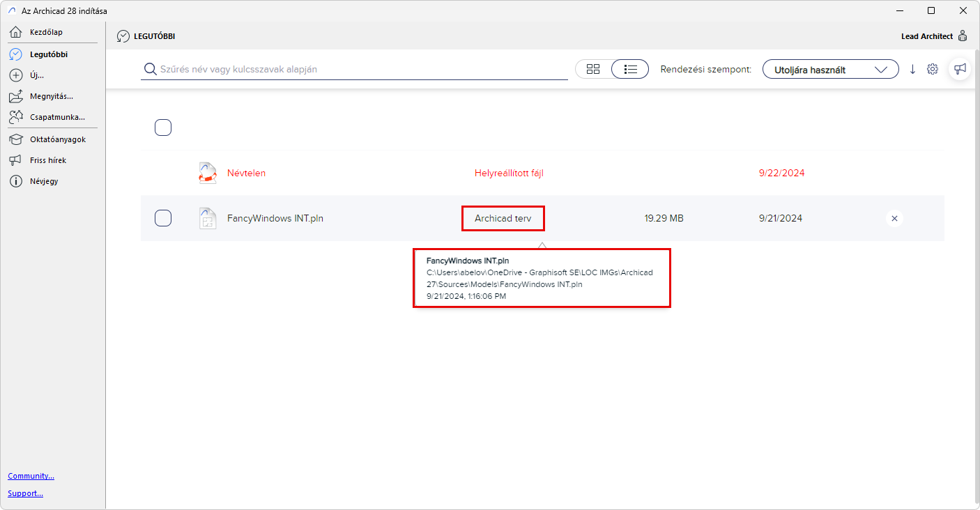This screenshot has height=510, width=980.
Task: Open Csapatmunka... teamwork option
Action: (x=57, y=117)
